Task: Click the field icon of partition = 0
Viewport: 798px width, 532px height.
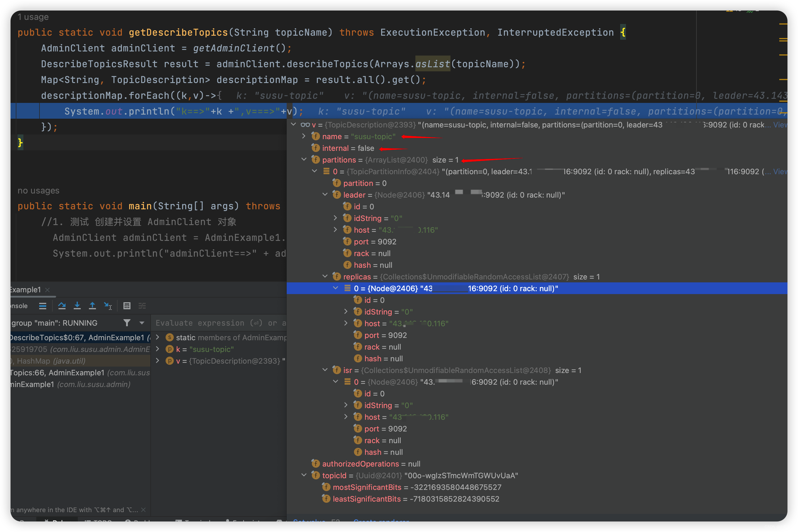Action: [x=337, y=183]
